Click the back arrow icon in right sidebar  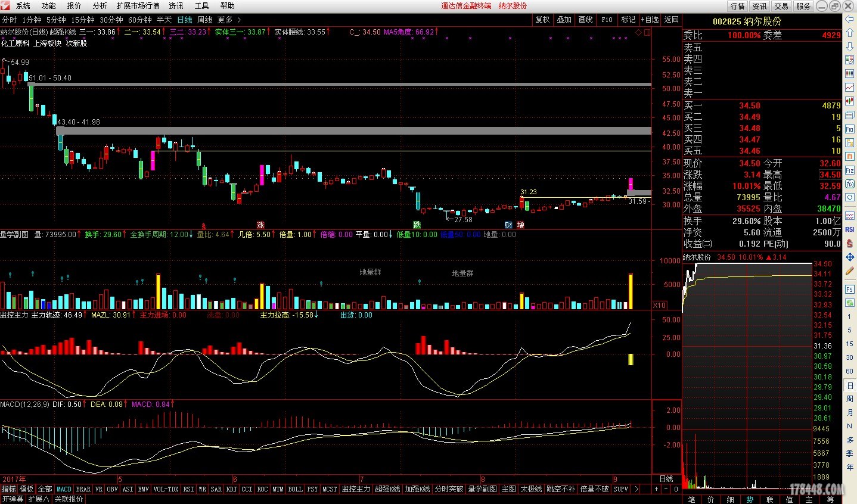click(x=850, y=20)
